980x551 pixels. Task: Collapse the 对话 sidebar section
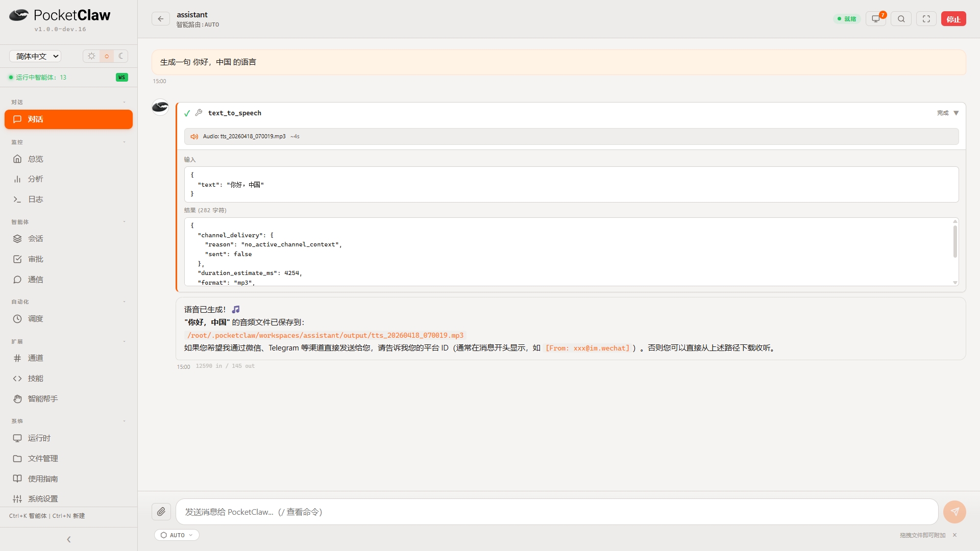124,102
